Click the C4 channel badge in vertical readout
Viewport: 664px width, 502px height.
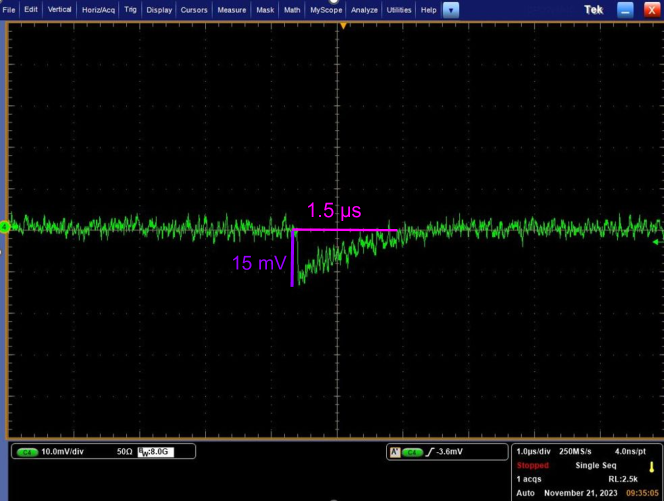pos(28,453)
